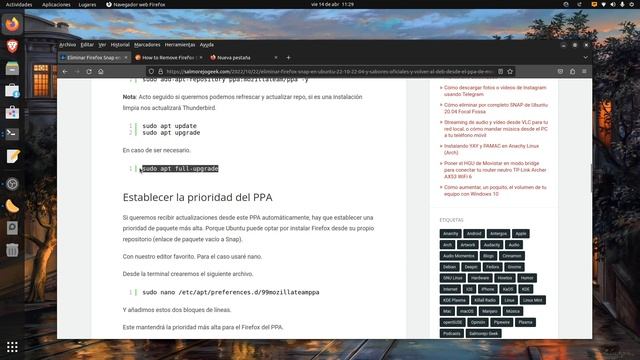
Task: Click the highlighted sudo apt full-upgrade command
Action: click(180, 169)
